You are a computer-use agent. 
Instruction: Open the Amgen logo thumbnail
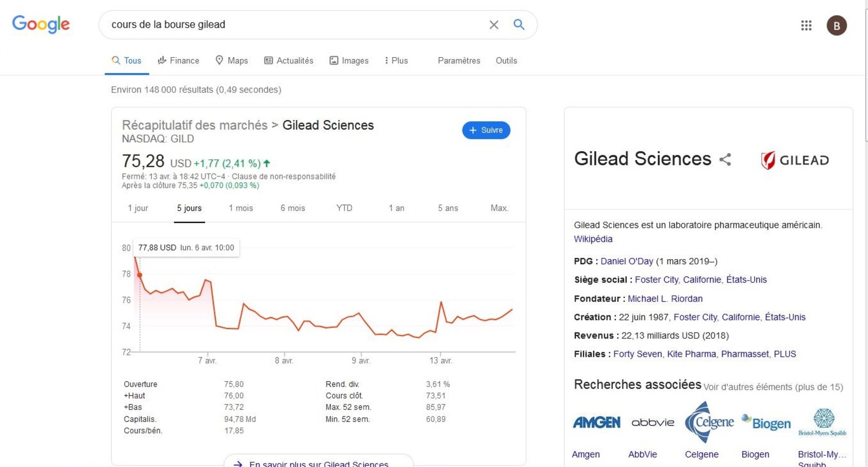596,422
